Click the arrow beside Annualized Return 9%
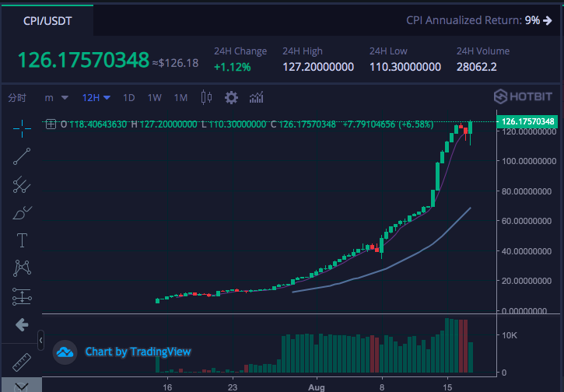 pos(548,20)
